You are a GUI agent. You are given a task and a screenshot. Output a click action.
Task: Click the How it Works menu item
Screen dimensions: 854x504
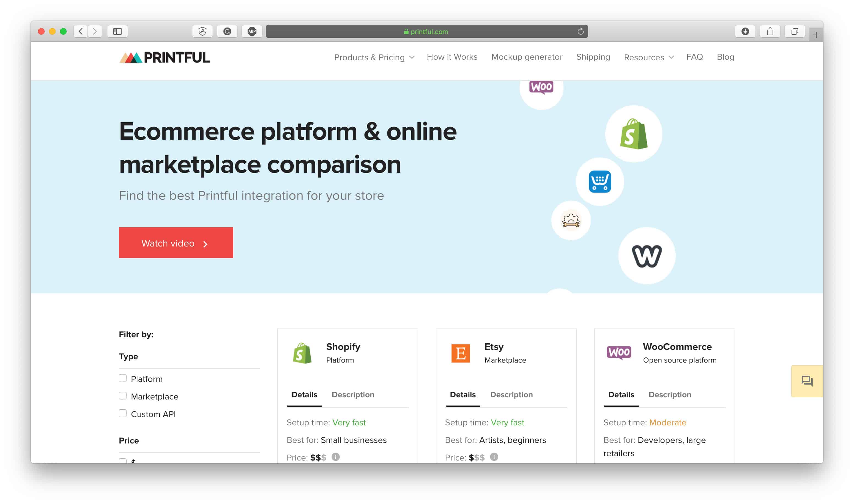coord(451,56)
